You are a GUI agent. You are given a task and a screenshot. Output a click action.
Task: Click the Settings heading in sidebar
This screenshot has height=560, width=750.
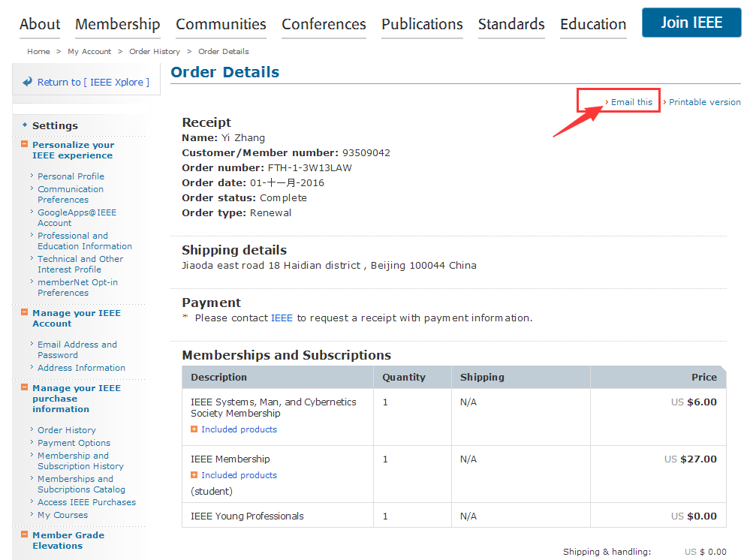(x=55, y=126)
